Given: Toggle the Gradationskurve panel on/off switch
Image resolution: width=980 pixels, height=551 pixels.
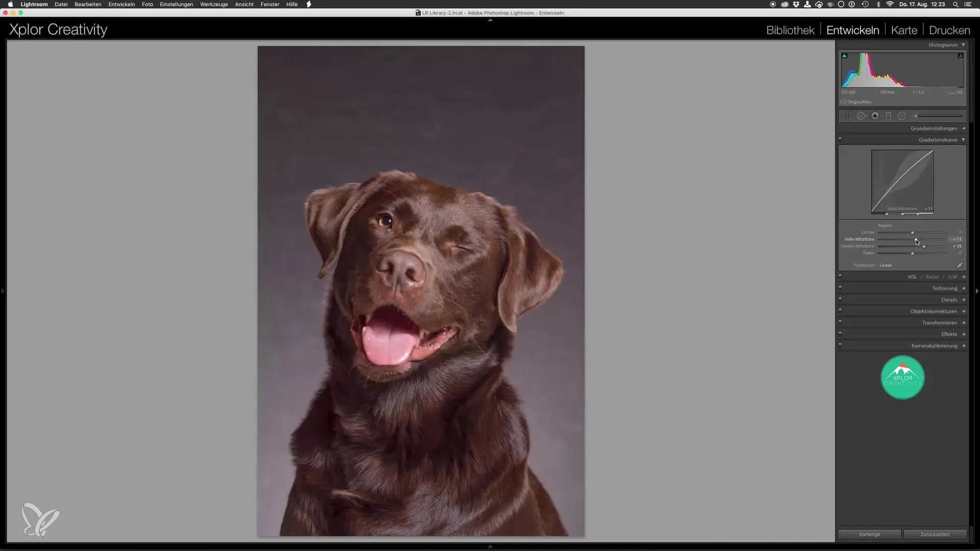Looking at the screenshot, I should point(840,139).
